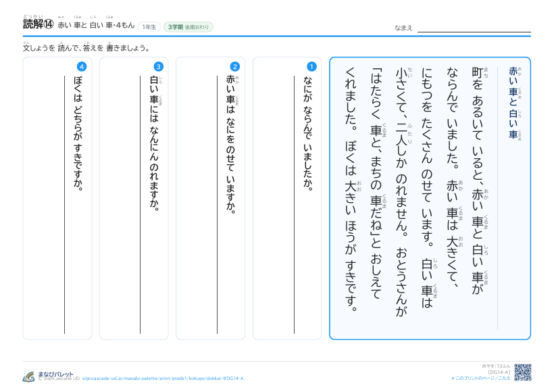Image resolution: width=554 pixels, height=392 pixels.
Task: Click the passage line starting 「はたらく 車と
Action: [376, 183]
